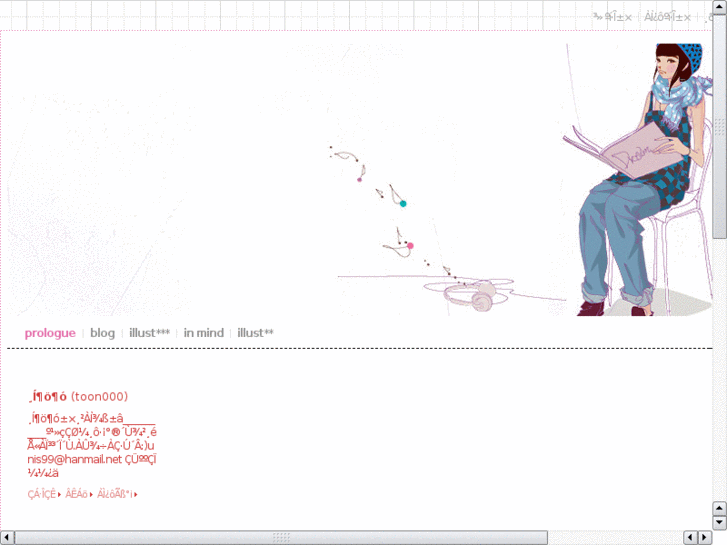Viewport: 727px width, 545px height.
Task: Click vertical scrollbar up arrow at top
Action: [x=720, y=7]
